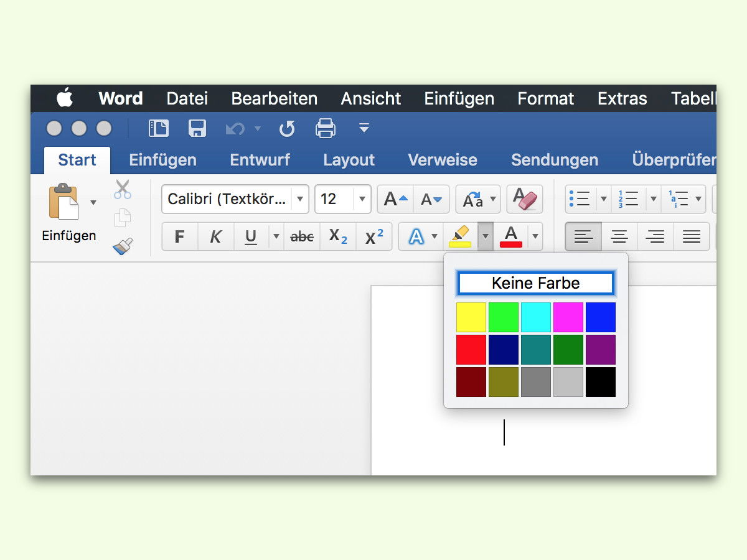Align text right
Screen dimensions: 747x560
tap(655, 236)
